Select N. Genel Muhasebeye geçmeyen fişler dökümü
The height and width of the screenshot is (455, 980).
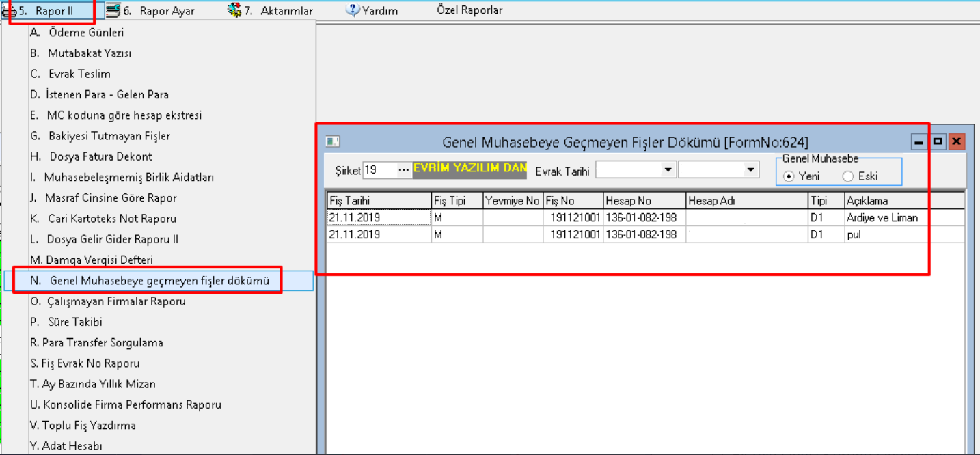[159, 281]
